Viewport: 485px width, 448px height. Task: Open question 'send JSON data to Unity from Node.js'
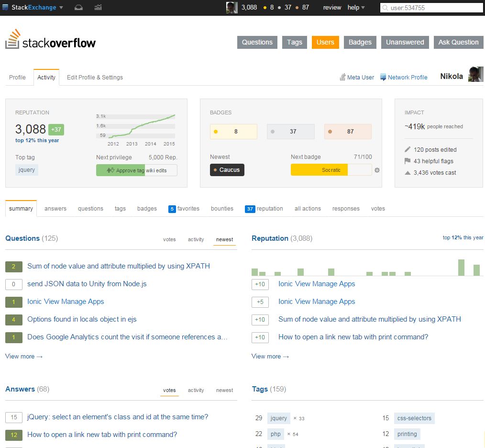click(87, 284)
